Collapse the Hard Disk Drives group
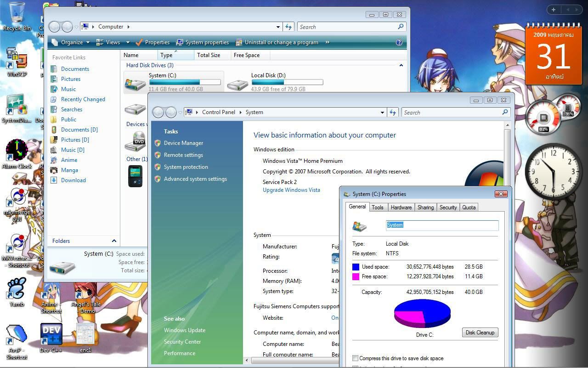 point(401,65)
